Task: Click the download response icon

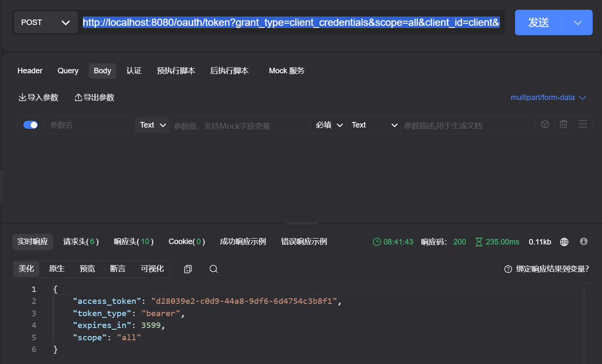Action: pyautogui.click(x=584, y=242)
